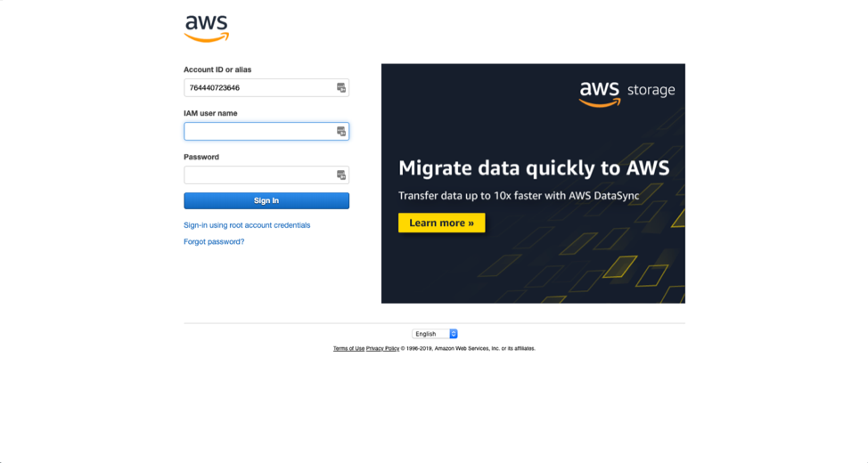The height and width of the screenshot is (463, 868).
Task: Click the "Password" field label
Action: (x=201, y=157)
